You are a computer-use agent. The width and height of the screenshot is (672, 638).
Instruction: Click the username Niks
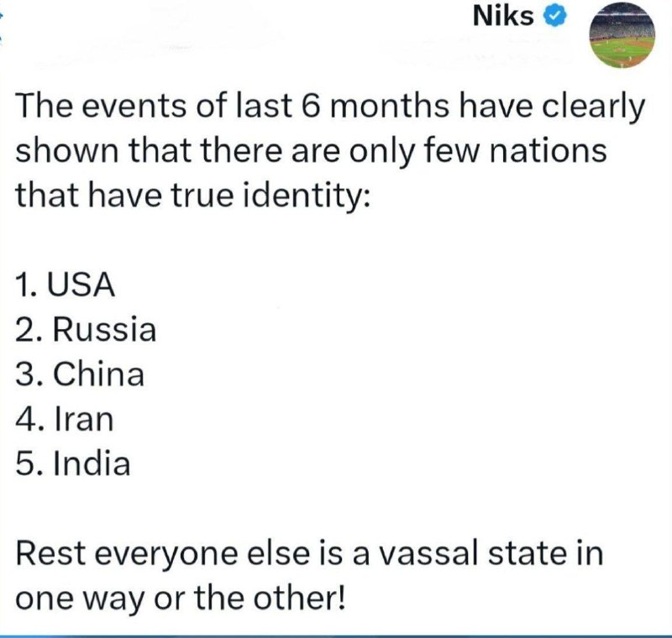(x=504, y=16)
